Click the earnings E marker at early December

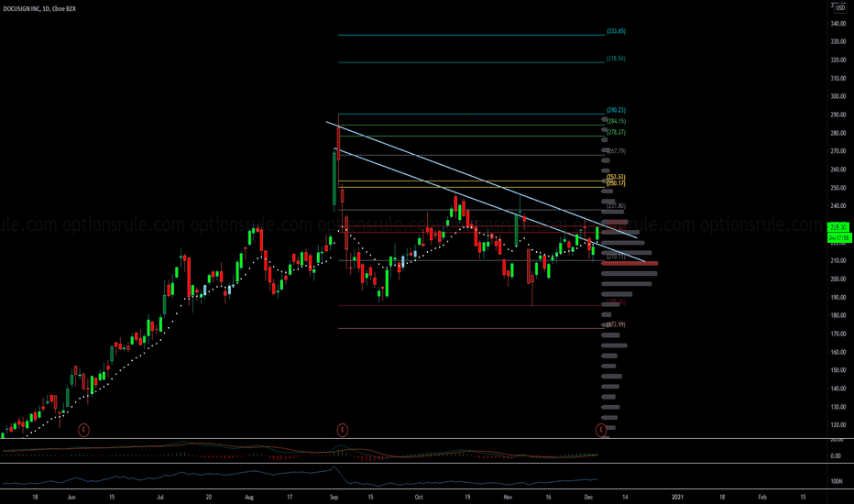pos(601,431)
